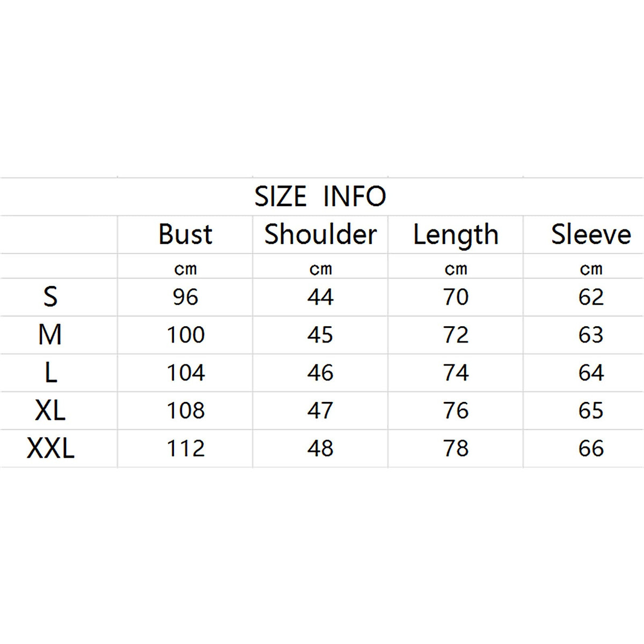Select length value 76 for size XL
This screenshot has height=644, width=644.
pos(456,411)
